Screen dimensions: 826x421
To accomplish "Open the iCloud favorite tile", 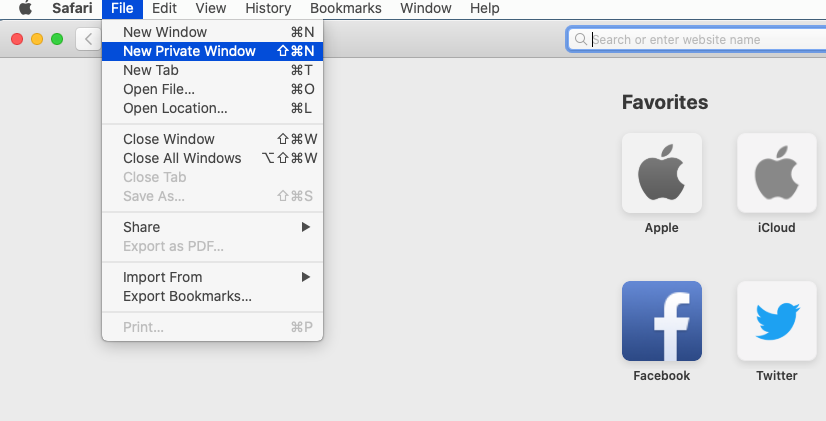I will pos(776,173).
